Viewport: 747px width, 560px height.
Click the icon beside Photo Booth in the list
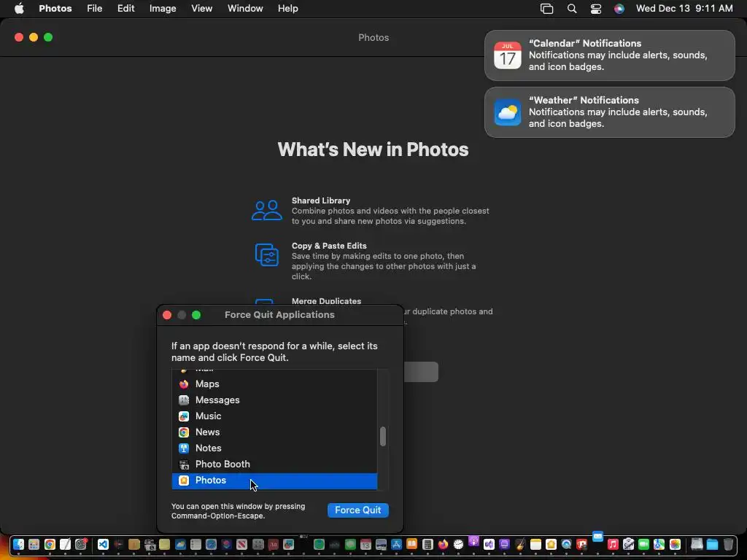pos(184,464)
